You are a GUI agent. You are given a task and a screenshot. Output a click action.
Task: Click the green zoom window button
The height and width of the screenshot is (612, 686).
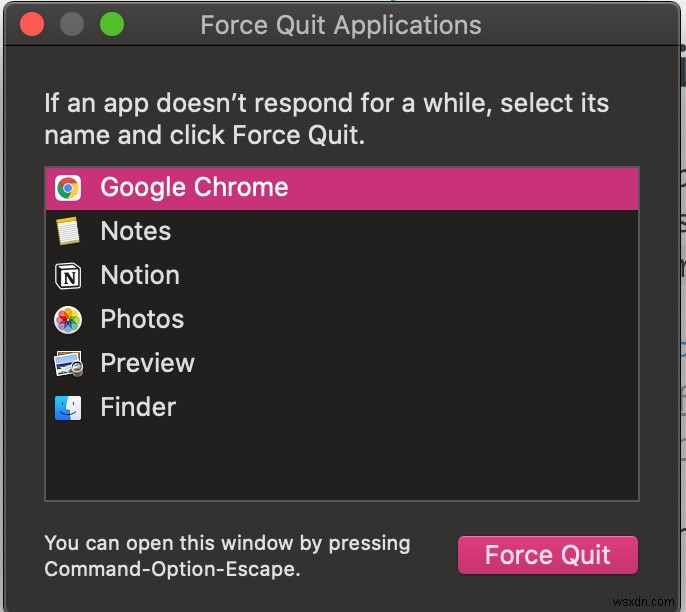coord(111,24)
